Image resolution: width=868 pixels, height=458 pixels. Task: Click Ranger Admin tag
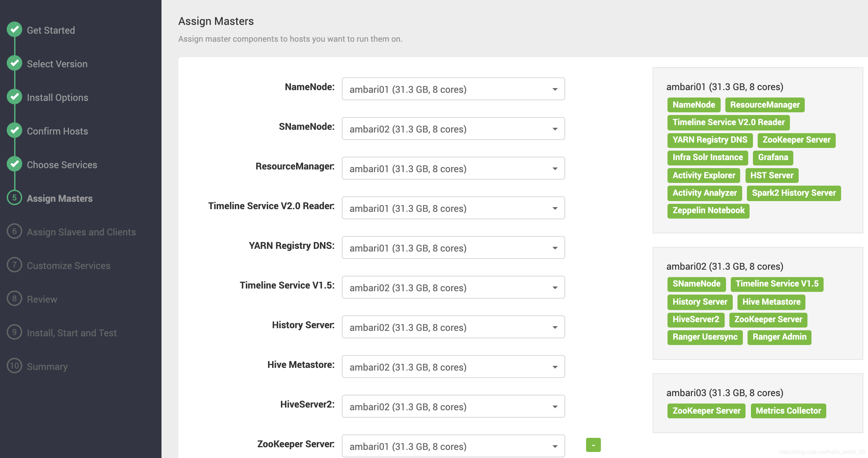[780, 337]
